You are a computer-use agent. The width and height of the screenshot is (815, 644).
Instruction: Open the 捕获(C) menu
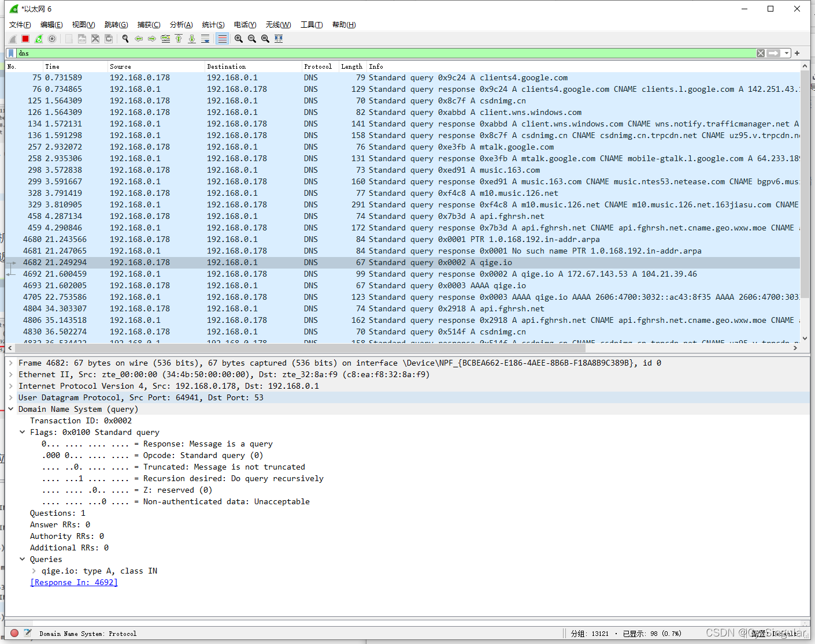coord(149,25)
